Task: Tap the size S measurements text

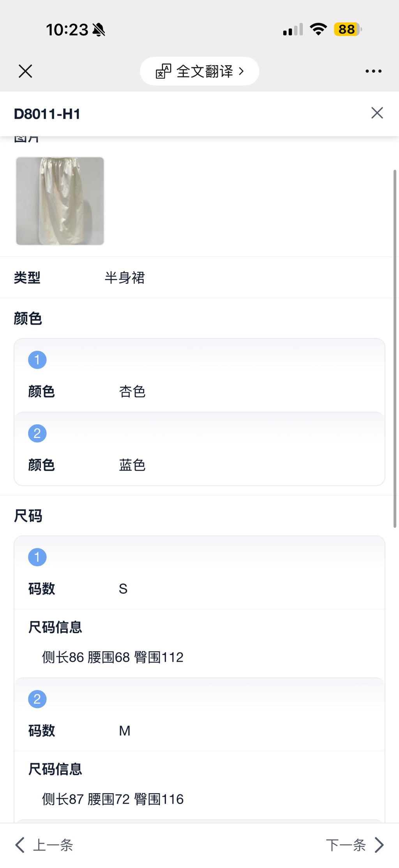Action: [113, 657]
